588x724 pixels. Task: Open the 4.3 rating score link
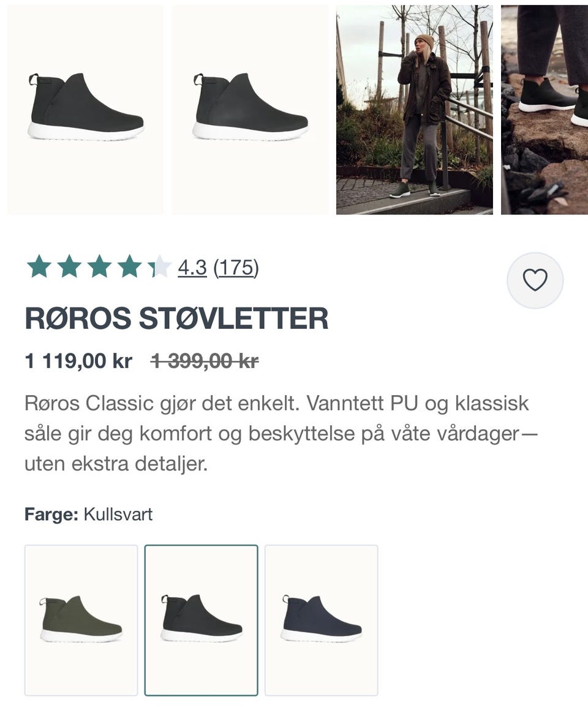192,267
